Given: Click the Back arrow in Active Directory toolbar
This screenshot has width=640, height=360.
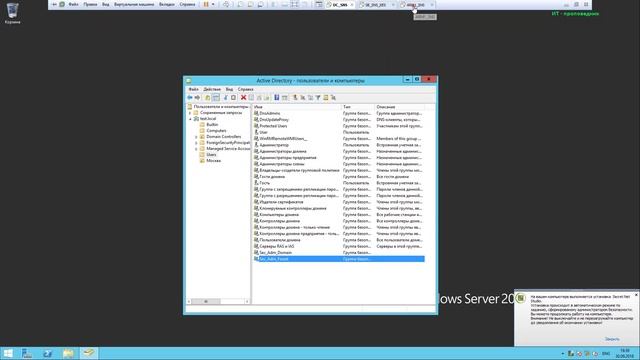Looking at the screenshot, I should click(190, 98).
